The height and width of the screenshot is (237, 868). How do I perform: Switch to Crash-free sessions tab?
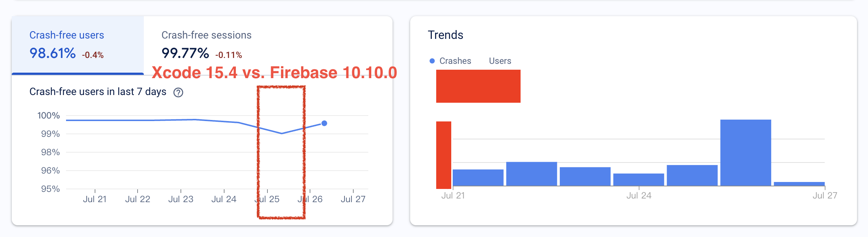(x=207, y=45)
